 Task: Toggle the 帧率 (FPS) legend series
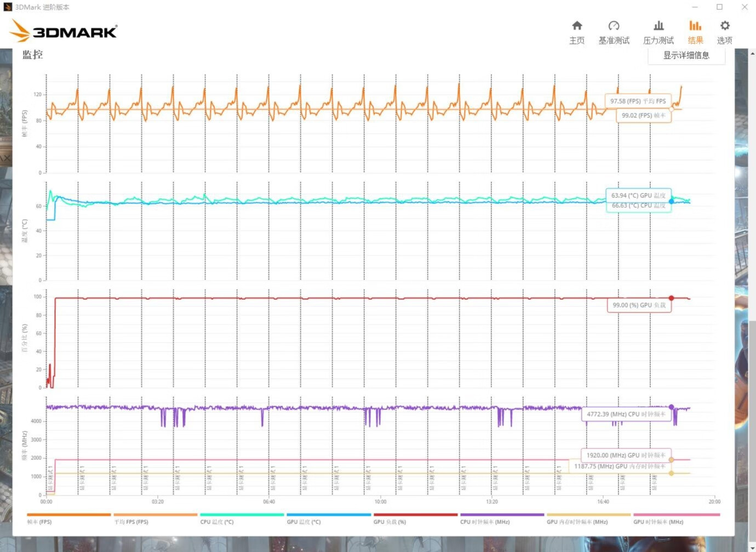[x=68, y=518]
